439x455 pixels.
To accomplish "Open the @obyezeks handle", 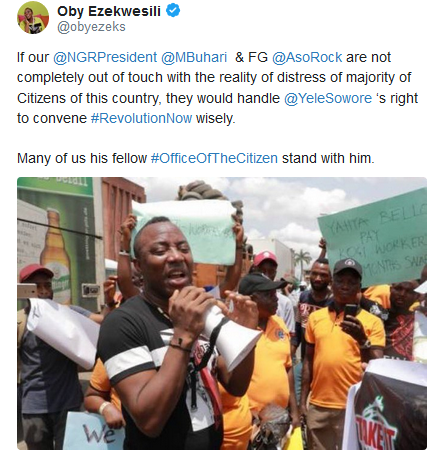I will [91, 27].
